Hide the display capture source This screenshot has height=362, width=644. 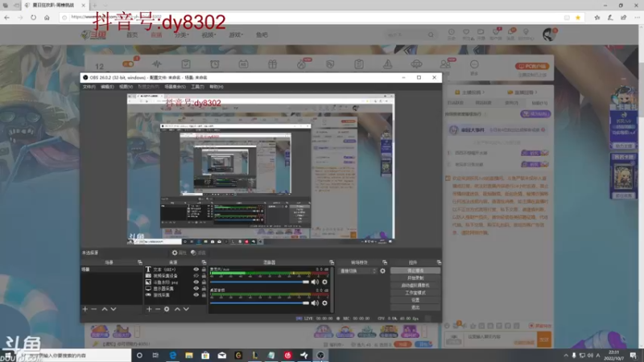pos(196,289)
